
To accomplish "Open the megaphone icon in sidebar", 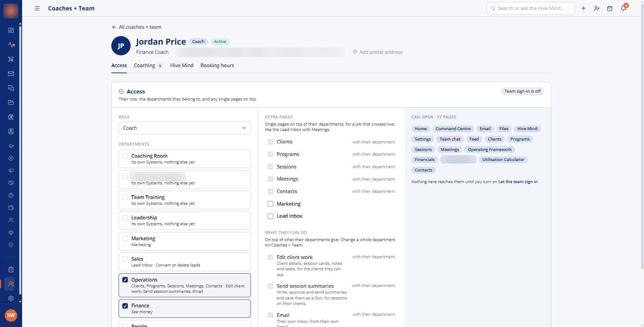I will click(x=11, y=171).
